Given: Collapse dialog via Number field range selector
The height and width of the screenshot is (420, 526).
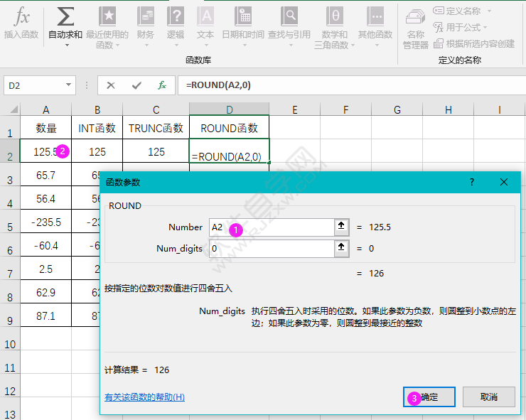Looking at the screenshot, I should coord(341,227).
